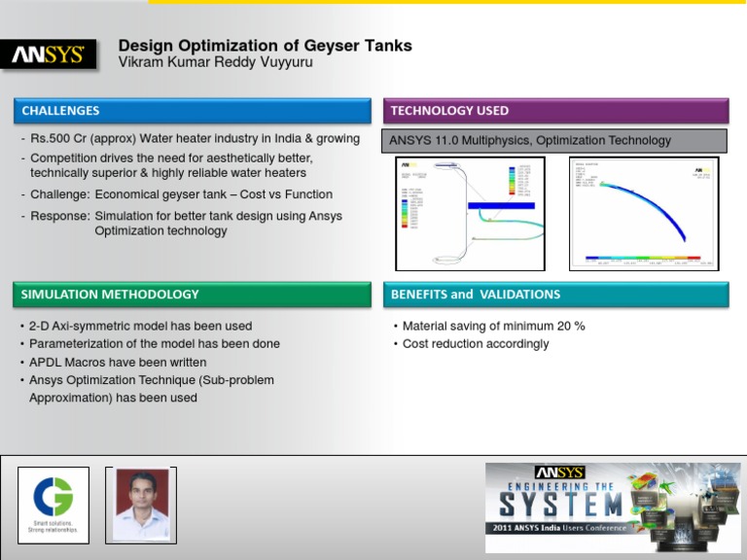Select the geyser tank stress simulation image
Viewport: 747px width, 560px height.
pyautogui.click(x=470, y=214)
